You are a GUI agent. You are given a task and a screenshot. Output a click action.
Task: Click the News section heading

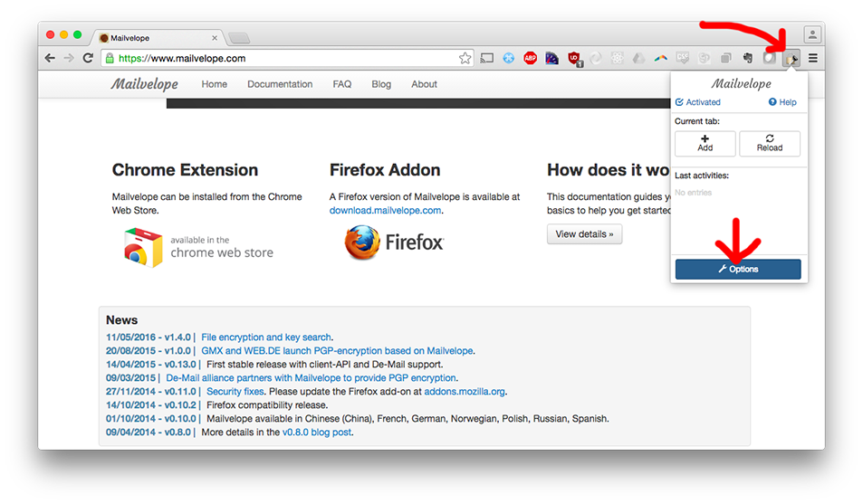[x=121, y=320]
